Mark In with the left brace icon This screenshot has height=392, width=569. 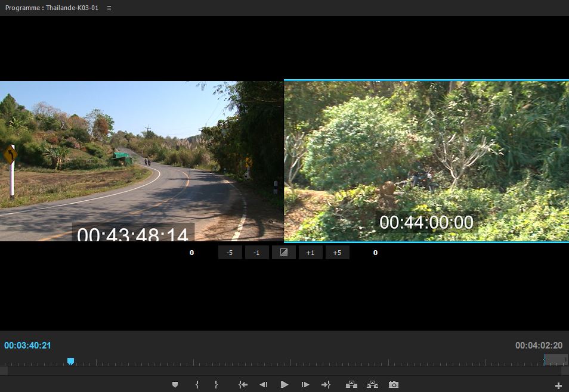tap(197, 385)
